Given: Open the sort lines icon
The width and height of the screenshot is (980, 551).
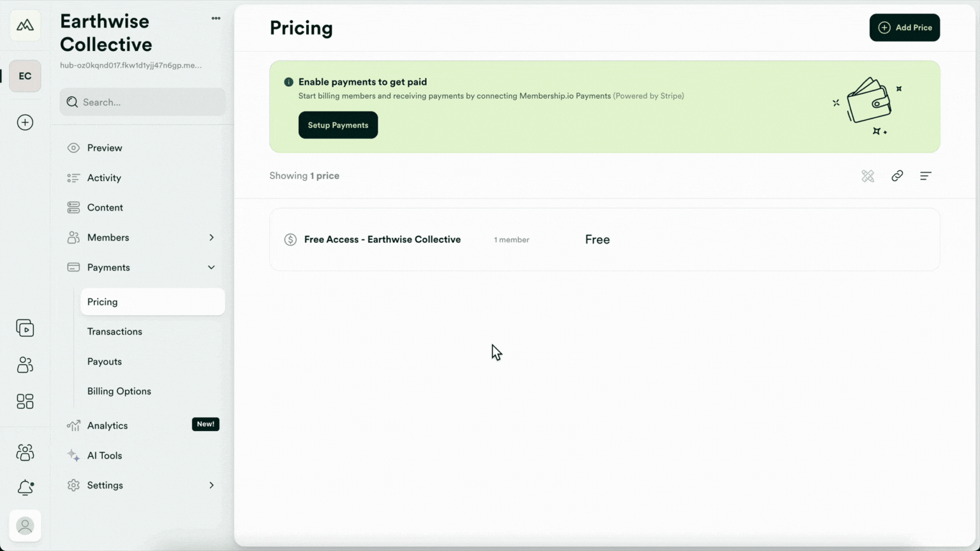Looking at the screenshot, I should [x=926, y=176].
